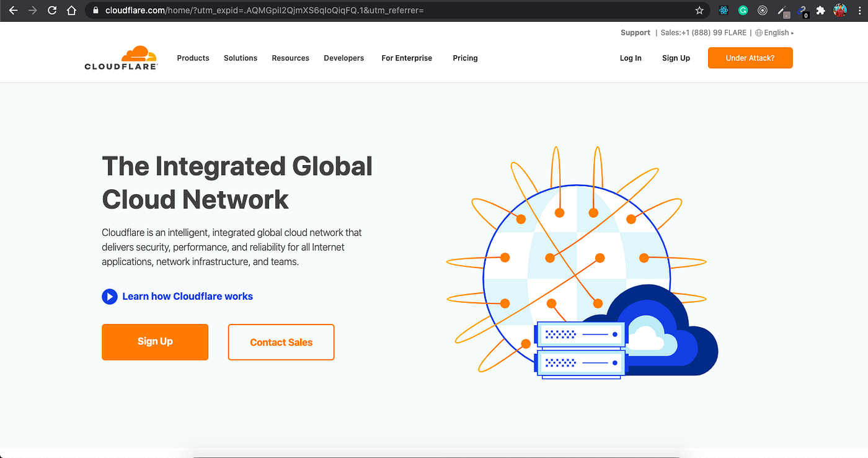868x458 pixels.
Task: Open the browser extensions puzzle menu
Action: pos(820,10)
